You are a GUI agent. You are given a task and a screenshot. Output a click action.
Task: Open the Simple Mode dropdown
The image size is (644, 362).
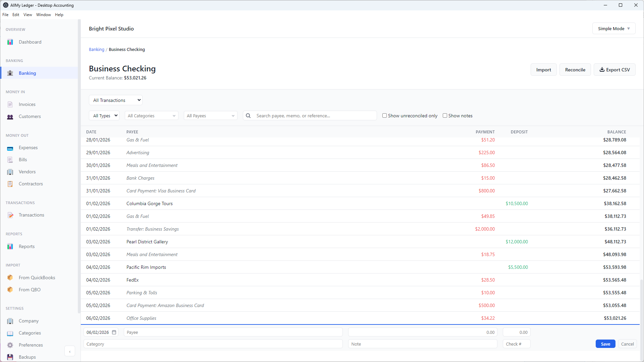(613, 28)
